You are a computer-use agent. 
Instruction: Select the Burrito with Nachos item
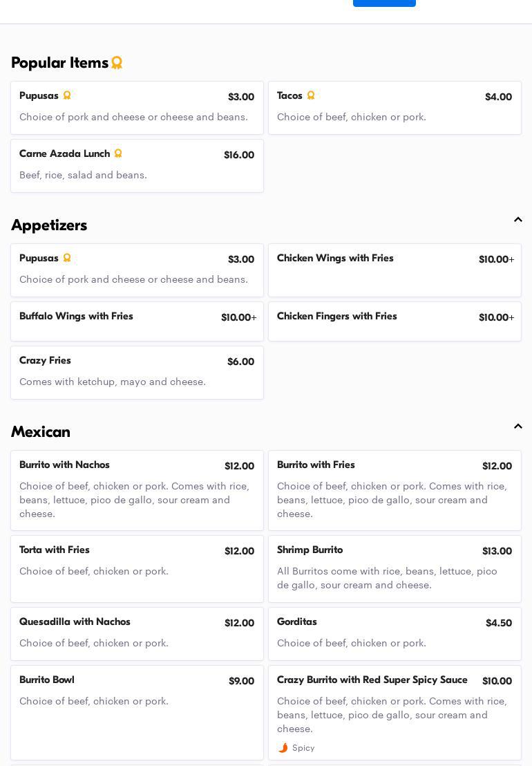click(137, 490)
